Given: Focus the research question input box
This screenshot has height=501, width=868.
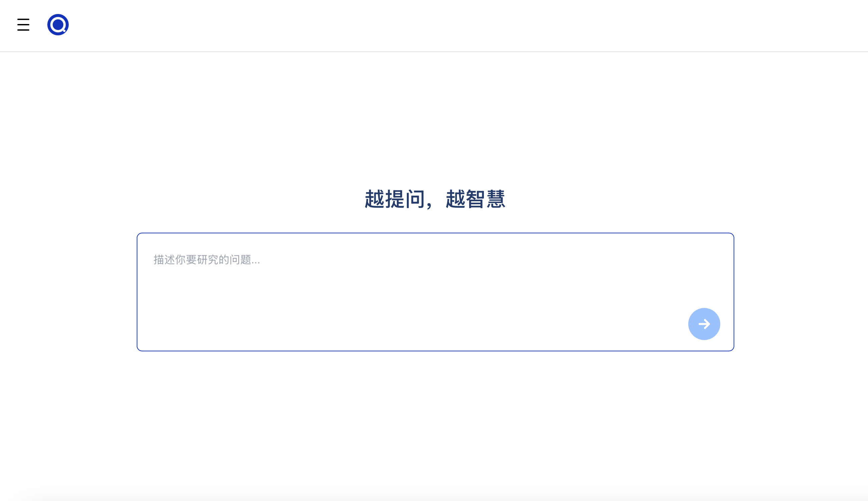Looking at the screenshot, I should (x=435, y=292).
